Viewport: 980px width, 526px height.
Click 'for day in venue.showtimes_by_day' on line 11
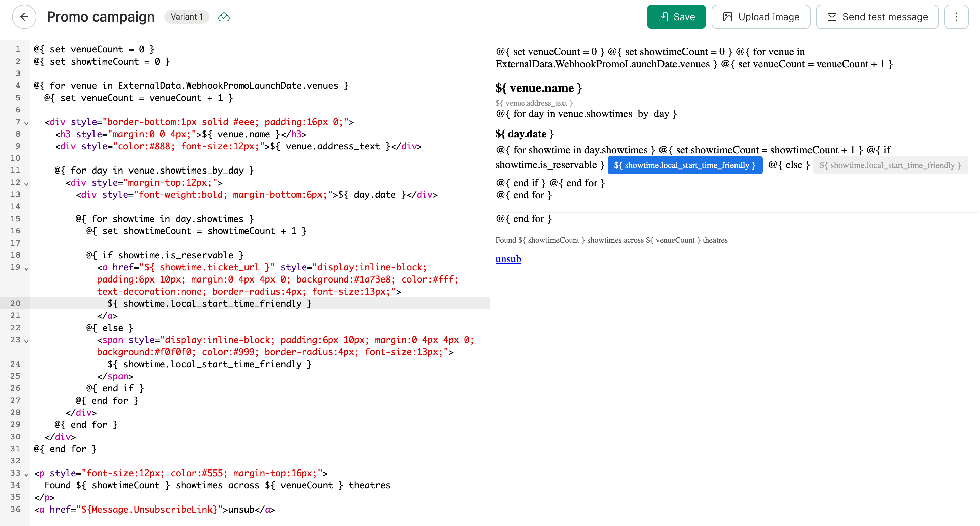click(154, 171)
